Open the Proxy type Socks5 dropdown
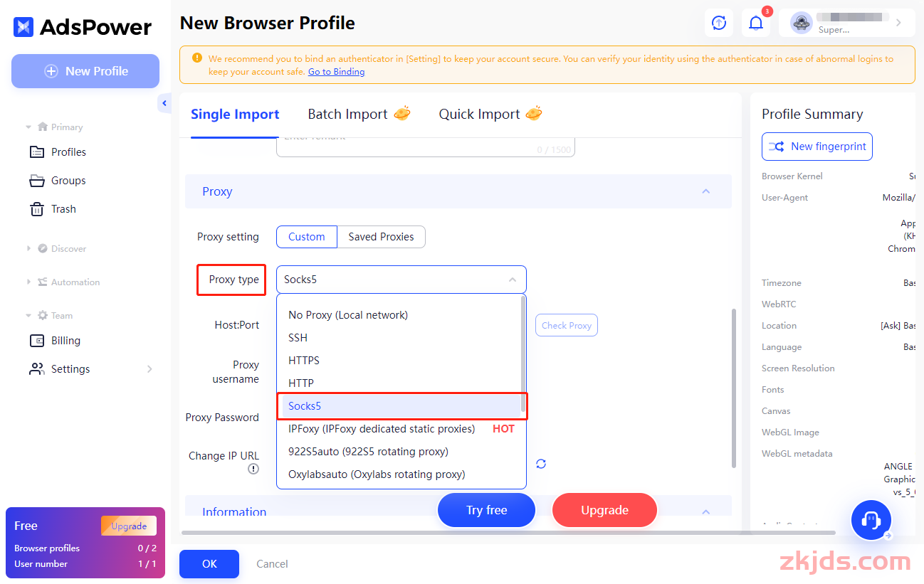 click(401, 280)
